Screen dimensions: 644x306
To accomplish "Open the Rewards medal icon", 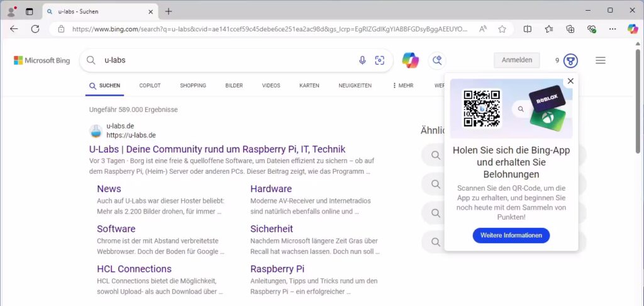I will 570,60.
